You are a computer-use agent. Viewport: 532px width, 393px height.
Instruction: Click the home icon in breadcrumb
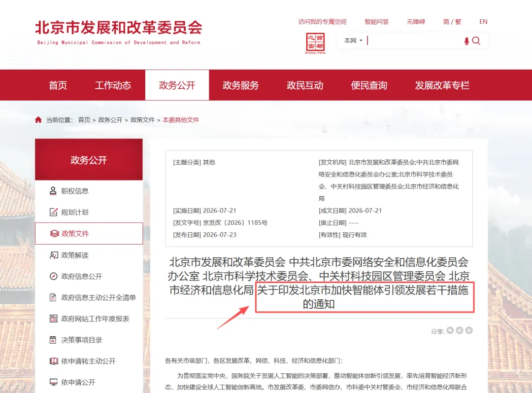pyautogui.click(x=38, y=119)
